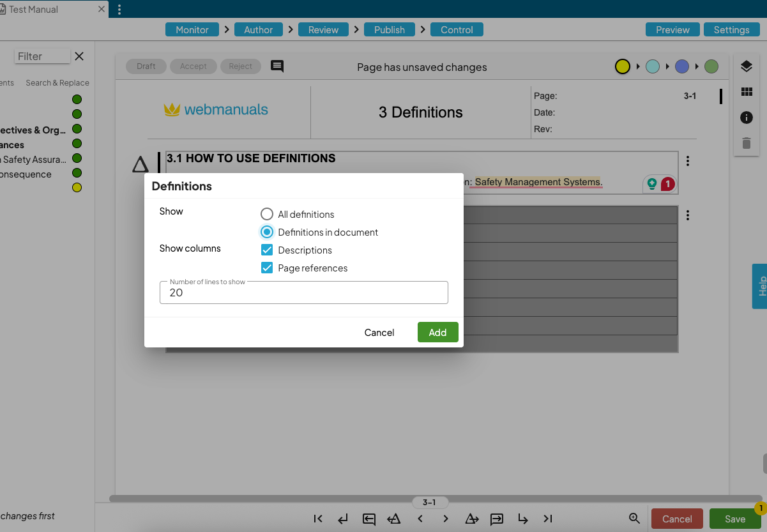Screen dimensions: 767x532
Task: Click the down-right arrow navigation icon
Action: coord(523,519)
